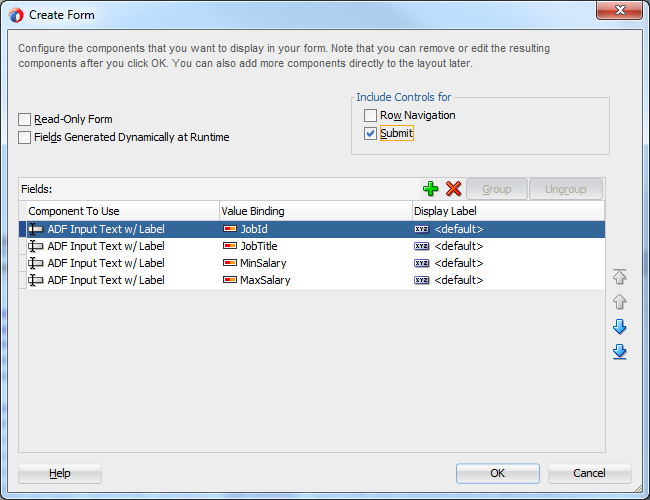
Task: Check the Row Navigation checkbox
Action: pos(370,115)
